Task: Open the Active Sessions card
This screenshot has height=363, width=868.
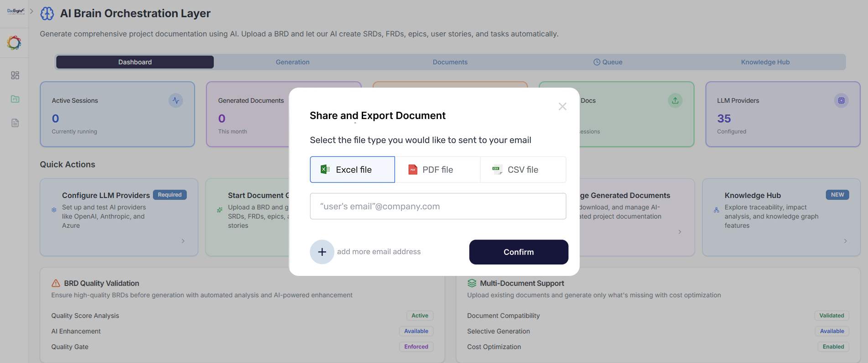Action: (x=117, y=114)
